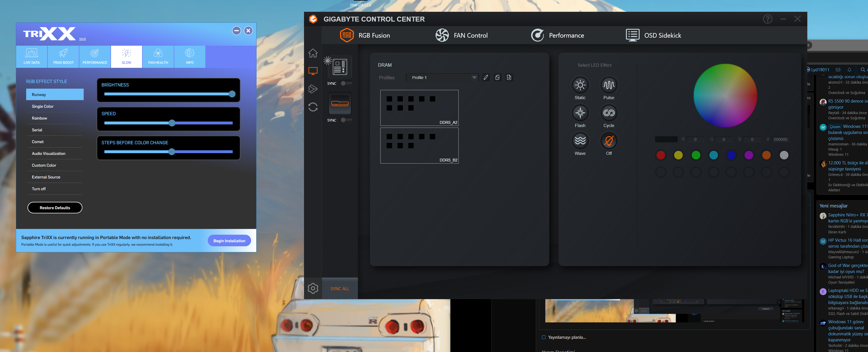Click the Speed slider handle
The width and height of the screenshot is (868, 352).
tap(172, 123)
